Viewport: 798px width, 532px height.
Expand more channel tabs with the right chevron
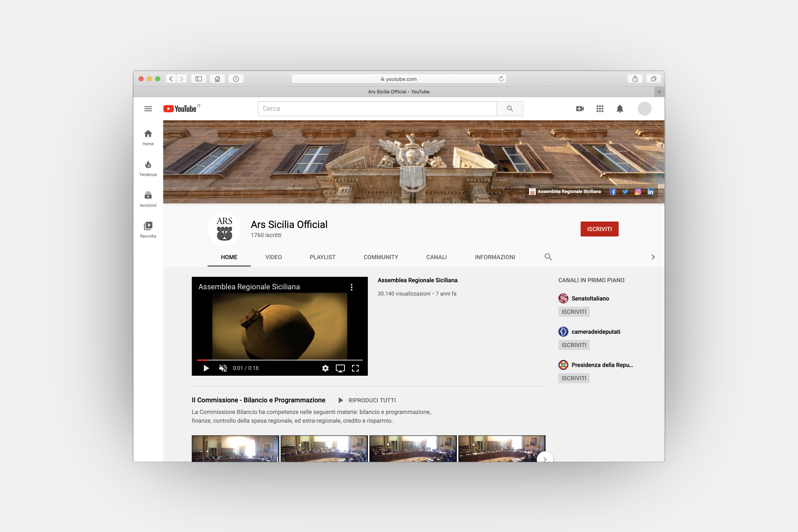[653, 257]
